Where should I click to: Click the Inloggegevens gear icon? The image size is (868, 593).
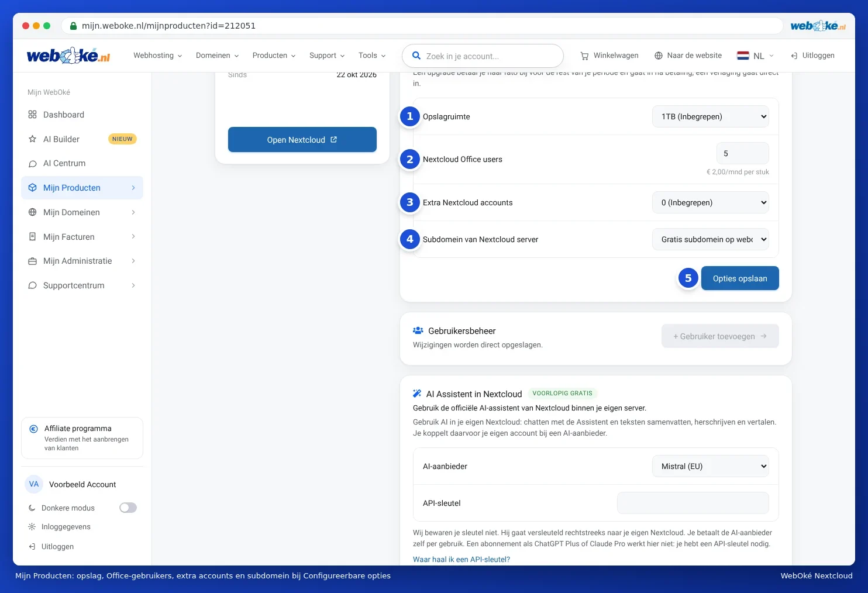click(32, 527)
